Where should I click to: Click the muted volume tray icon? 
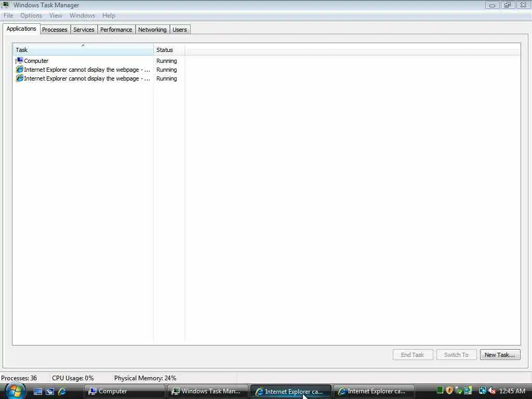click(492, 391)
